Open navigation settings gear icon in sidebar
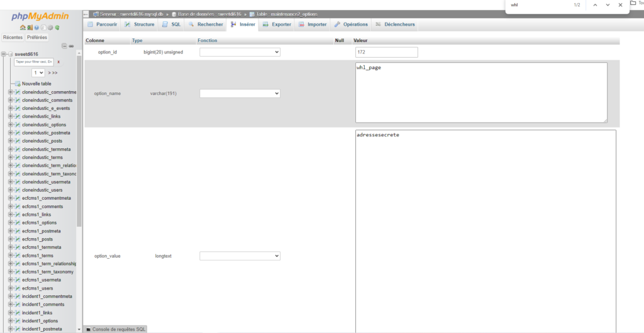Viewport: 644px width, 333px height. (49, 28)
